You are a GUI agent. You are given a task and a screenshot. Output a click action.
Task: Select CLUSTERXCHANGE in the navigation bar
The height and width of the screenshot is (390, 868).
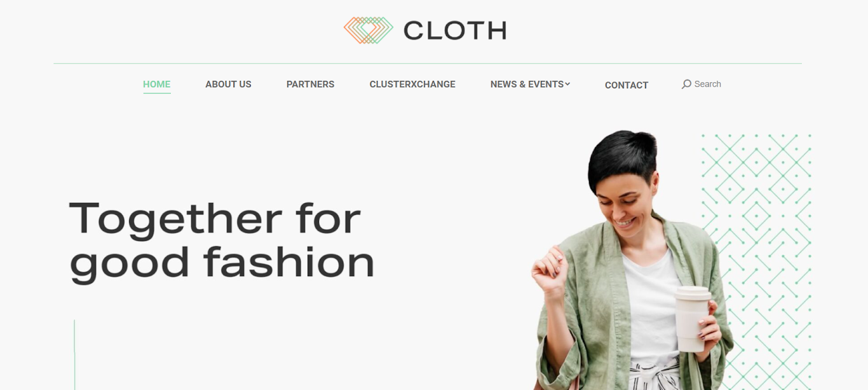point(412,84)
